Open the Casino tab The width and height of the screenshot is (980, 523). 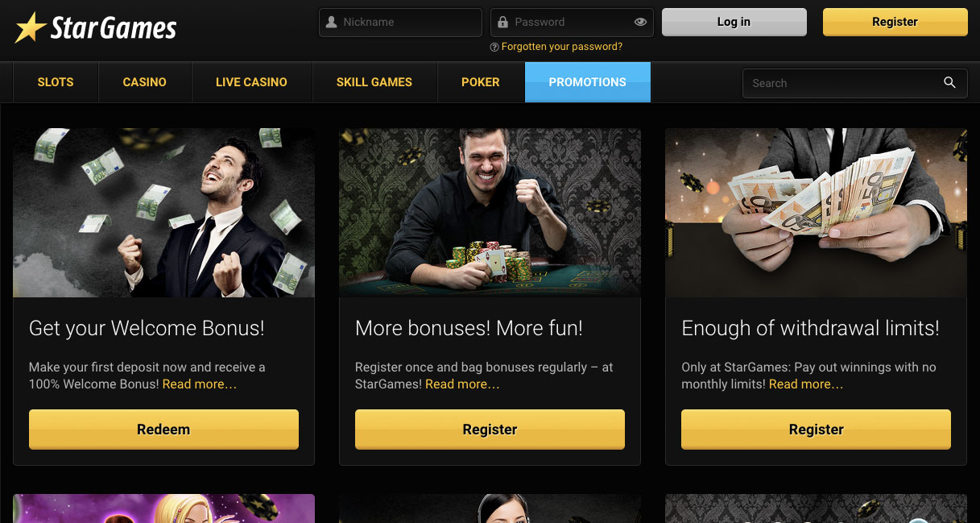tap(145, 82)
